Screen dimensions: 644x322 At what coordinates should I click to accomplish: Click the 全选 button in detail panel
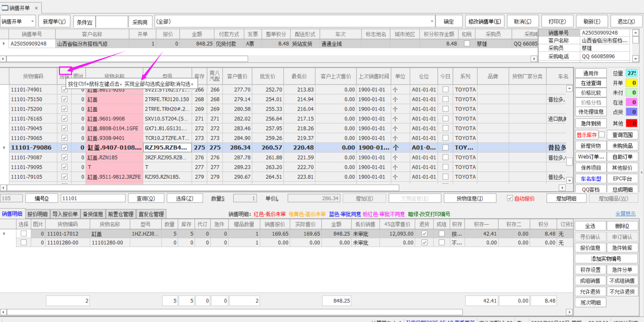click(x=590, y=226)
